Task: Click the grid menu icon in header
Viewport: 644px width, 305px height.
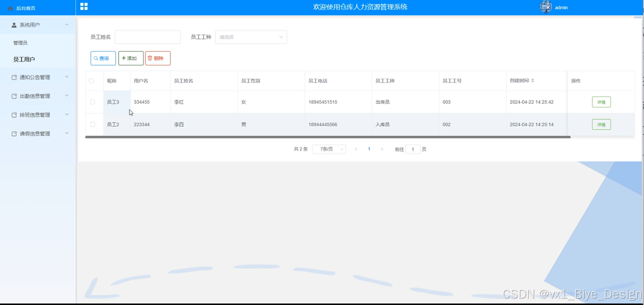Action: [84, 6]
